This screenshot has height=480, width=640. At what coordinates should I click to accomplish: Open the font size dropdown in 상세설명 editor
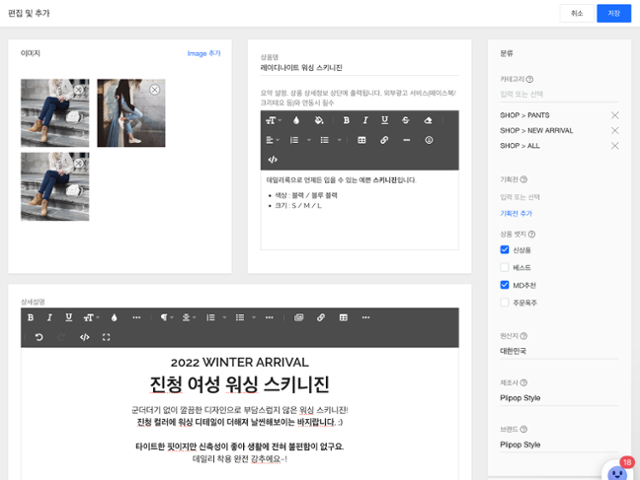[x=91, y=318]
